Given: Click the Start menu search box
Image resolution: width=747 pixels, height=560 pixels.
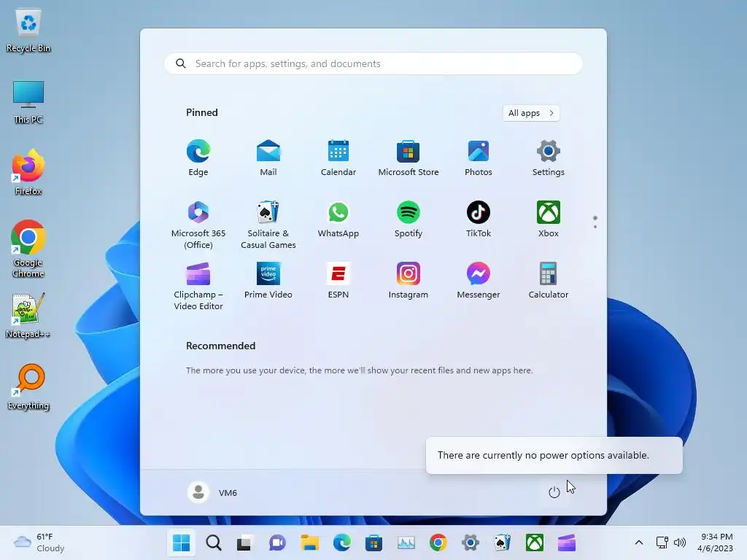Looking at the screenshot, I should point(373,64).
